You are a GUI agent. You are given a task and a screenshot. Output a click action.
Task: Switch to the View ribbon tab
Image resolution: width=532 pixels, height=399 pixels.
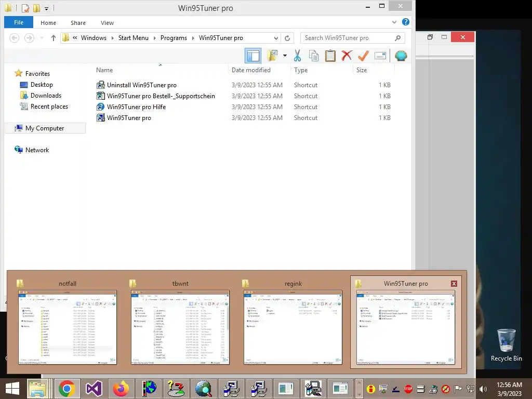pos(107,23)
